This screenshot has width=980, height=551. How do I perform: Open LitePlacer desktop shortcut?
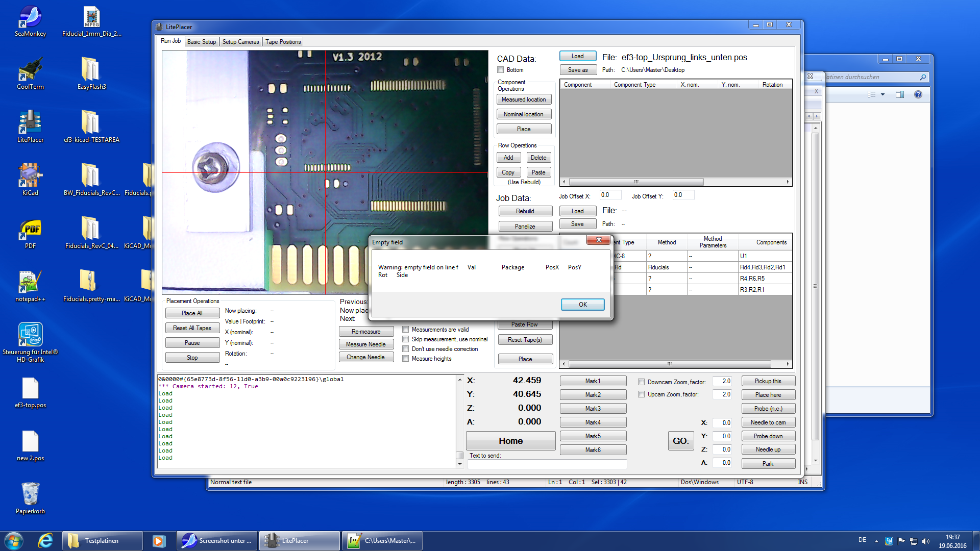click(30, 127)
